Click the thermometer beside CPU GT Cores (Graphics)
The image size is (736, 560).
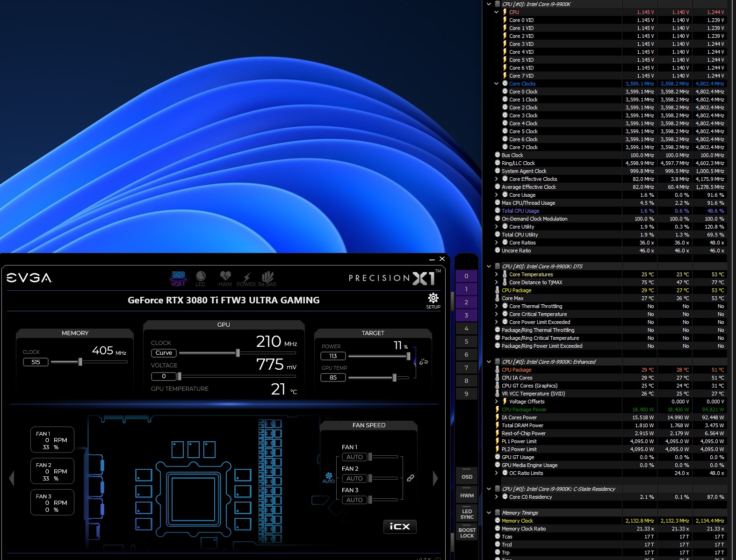point(498,385)
